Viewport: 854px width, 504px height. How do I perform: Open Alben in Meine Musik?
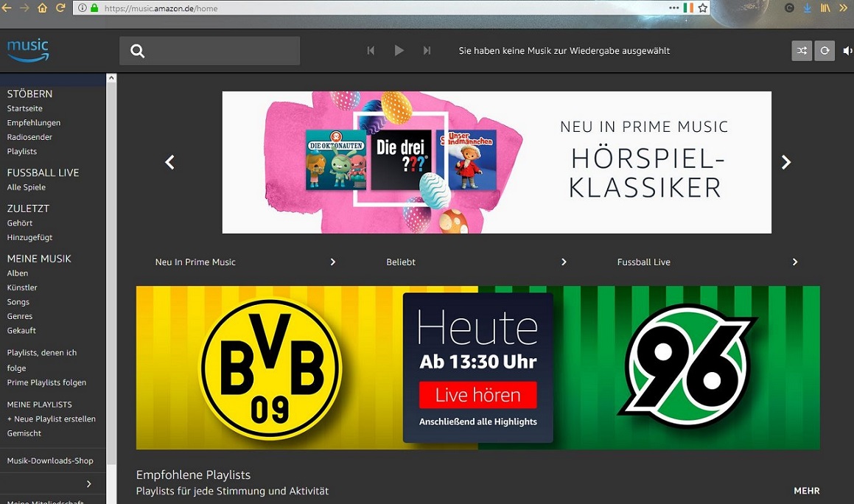pyautogui.click(x=18, y=273)
